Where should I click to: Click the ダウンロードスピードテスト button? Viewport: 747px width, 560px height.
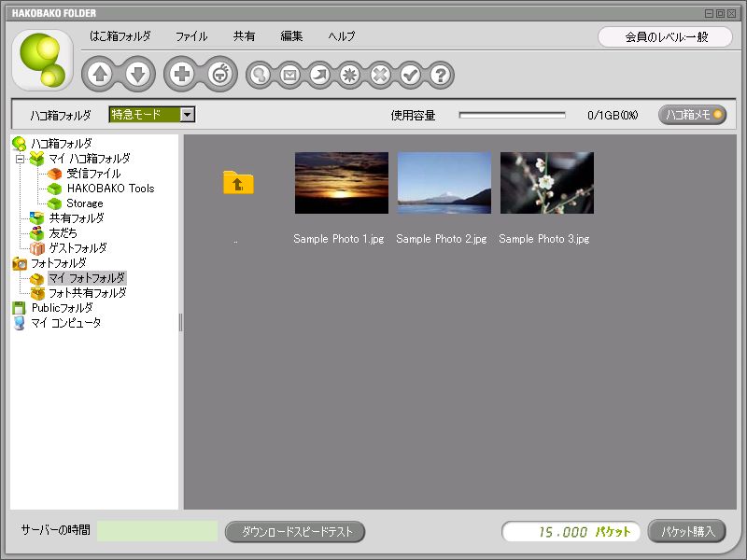pos(295,531)
